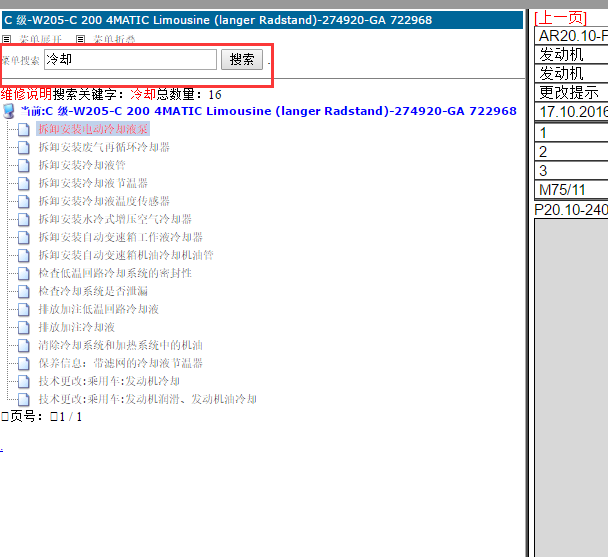
Task: Click document icon for 保养信息: 带滤网的冷却液节温器
Action: [x=24, y=363]
